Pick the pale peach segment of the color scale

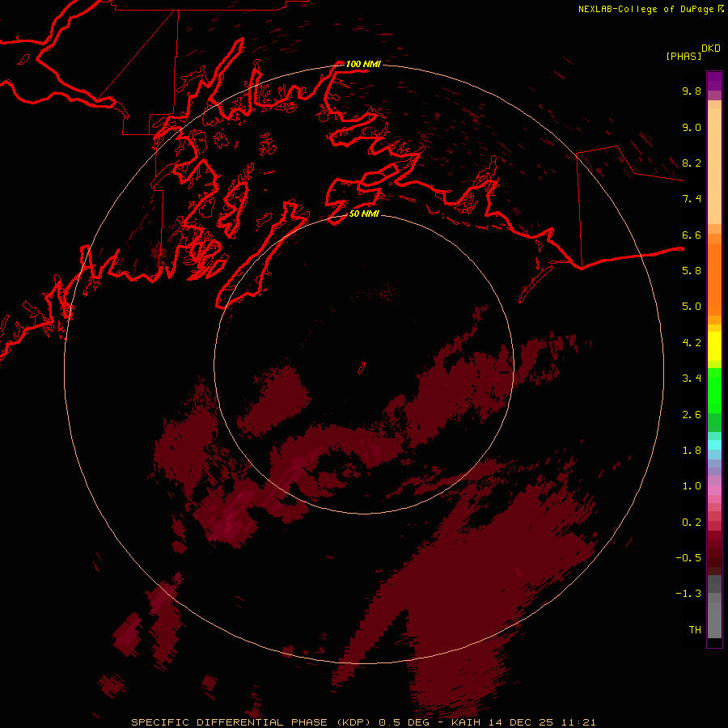point(714,166)
